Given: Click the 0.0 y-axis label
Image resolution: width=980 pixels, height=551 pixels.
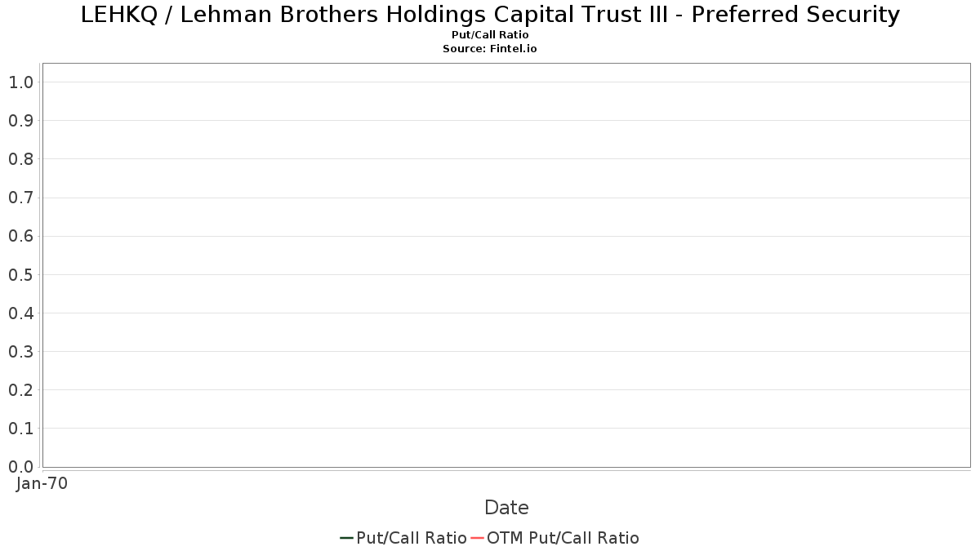Looking at the screenshot, I should [20, 467].
